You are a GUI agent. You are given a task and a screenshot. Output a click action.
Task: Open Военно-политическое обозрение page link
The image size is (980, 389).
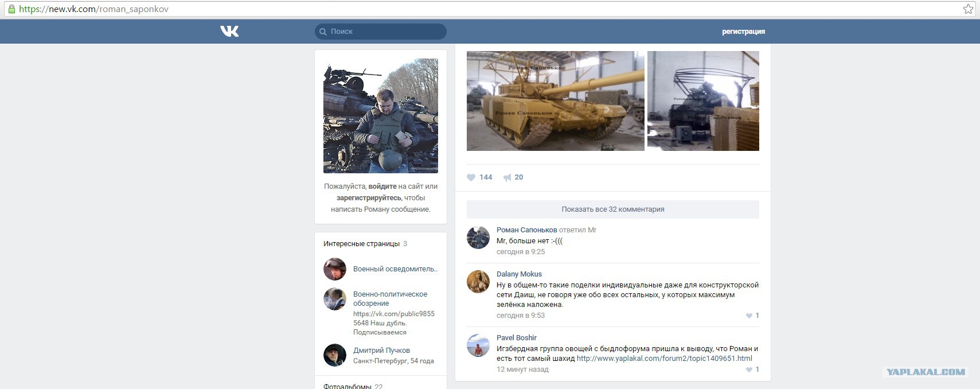point(390,299)
